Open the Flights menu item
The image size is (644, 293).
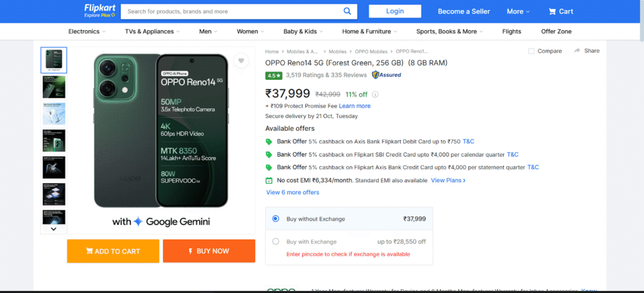point(511,31)
